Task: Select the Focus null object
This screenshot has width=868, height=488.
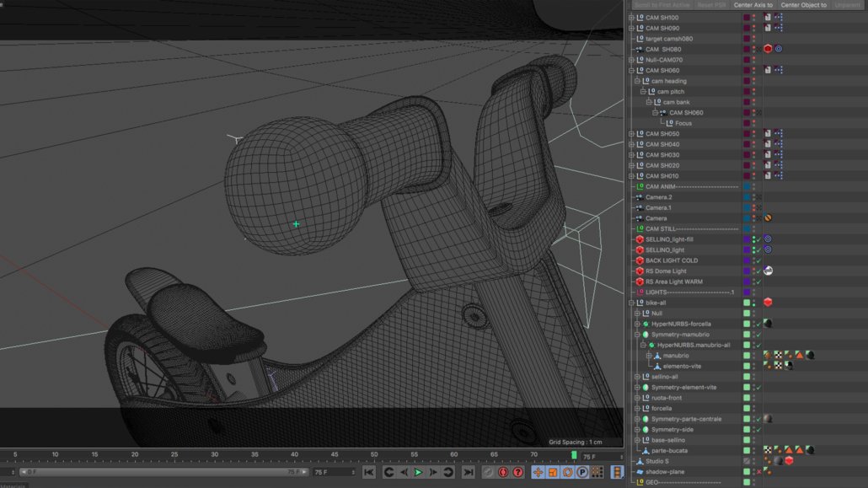Action: (683, 123)
